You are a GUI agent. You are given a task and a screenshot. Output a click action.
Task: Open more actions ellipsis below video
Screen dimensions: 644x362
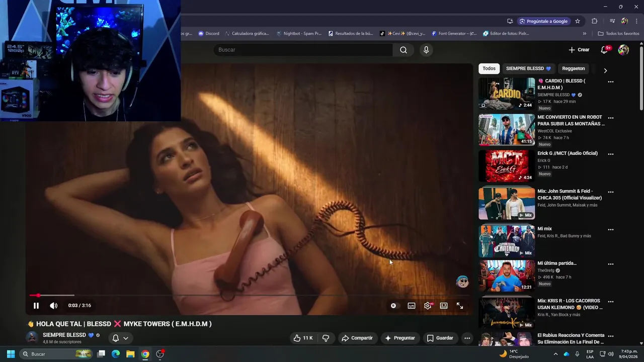(467, 338)
